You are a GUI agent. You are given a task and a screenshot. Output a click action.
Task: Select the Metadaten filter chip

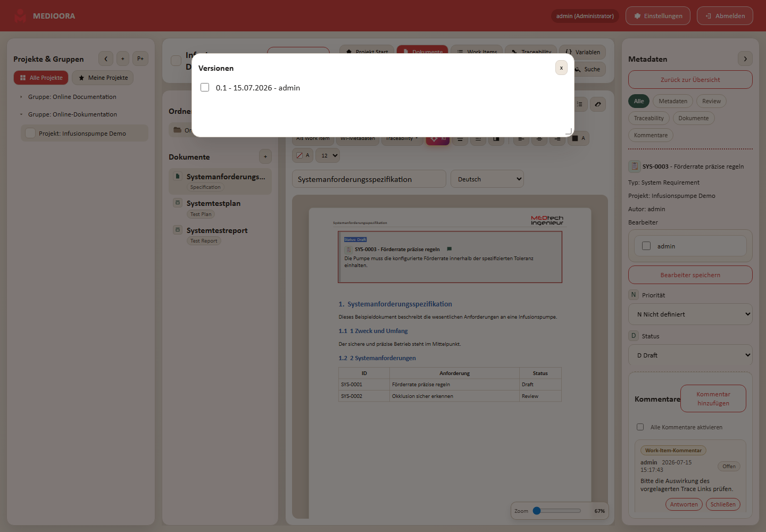[x=673, y=101]
